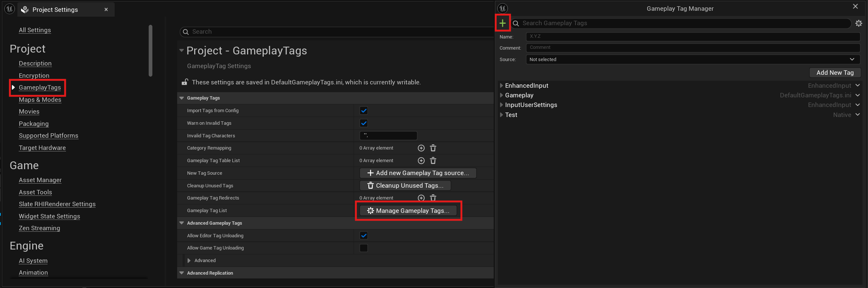The width and height of the screenshot is (868, 288).
Task: Toggle Warn on Invalid Tags checkbox
Action: [x=364, y=123]
